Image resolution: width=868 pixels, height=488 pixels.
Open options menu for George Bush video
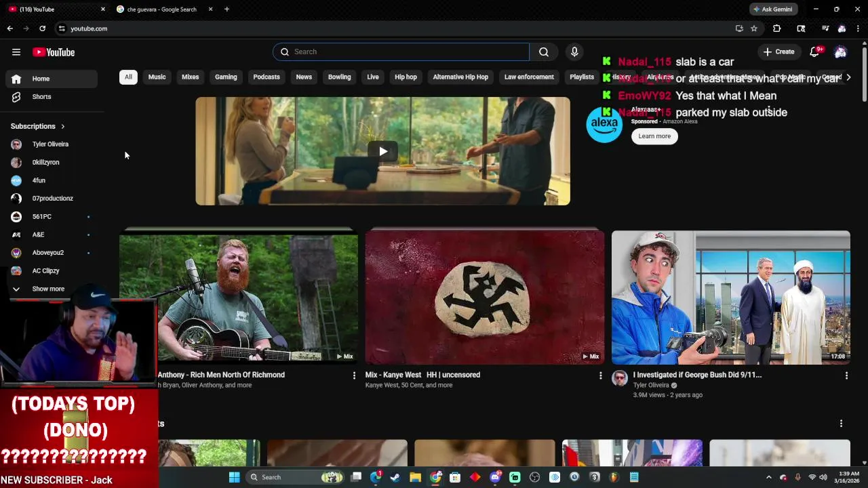846,375
